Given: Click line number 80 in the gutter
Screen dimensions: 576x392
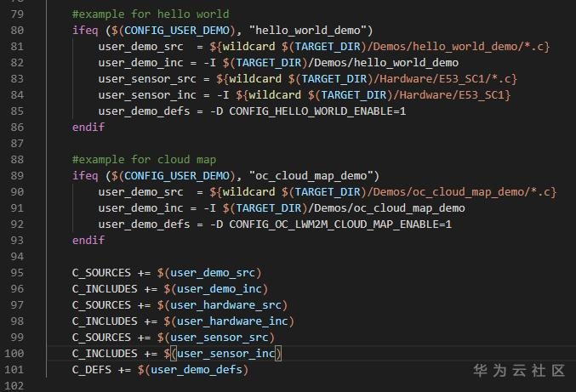Looking at the screenshot, I should click(x=17, y=30).
